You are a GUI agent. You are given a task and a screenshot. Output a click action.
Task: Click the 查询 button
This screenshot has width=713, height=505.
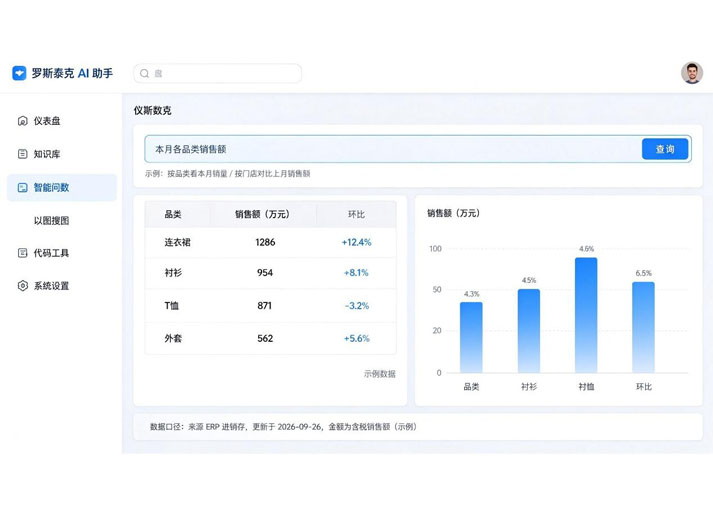[x=665, y=149]
